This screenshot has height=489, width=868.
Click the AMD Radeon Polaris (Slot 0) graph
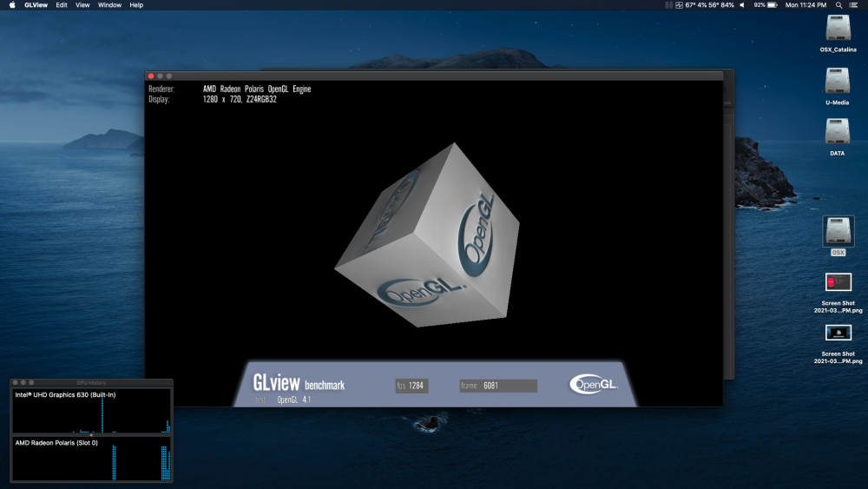[91, 459]
